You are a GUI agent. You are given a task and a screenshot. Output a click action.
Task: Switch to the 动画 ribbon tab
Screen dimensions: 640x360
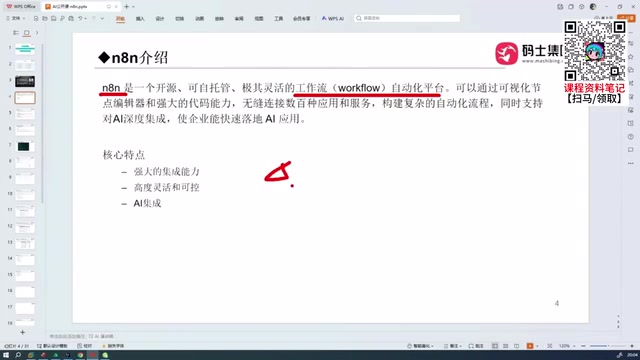point(200,19)
